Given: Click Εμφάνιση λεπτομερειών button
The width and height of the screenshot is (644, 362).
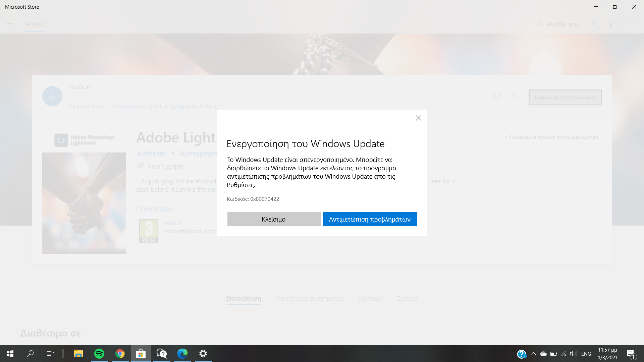Looking at the screenshot, I should 565,97.
